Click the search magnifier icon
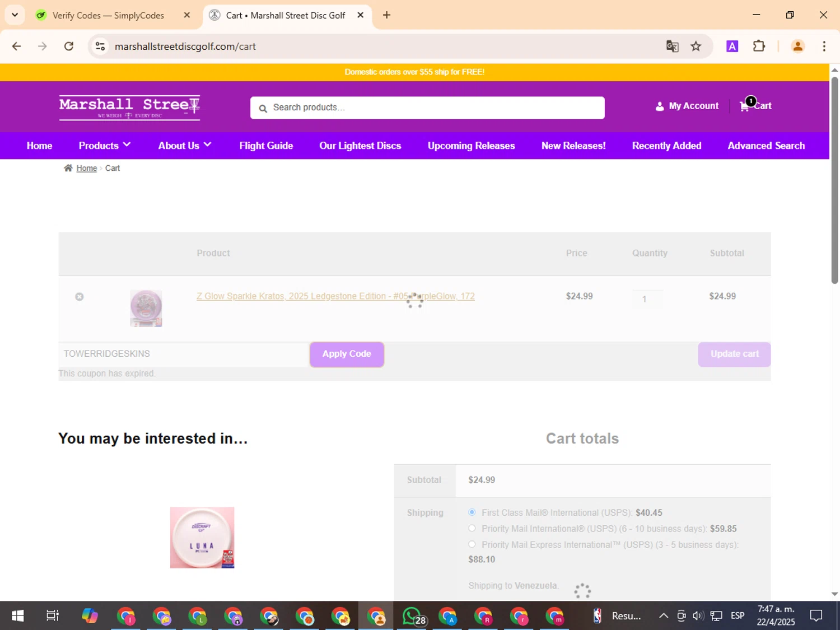The image size is (840, 630). (263, 108)
